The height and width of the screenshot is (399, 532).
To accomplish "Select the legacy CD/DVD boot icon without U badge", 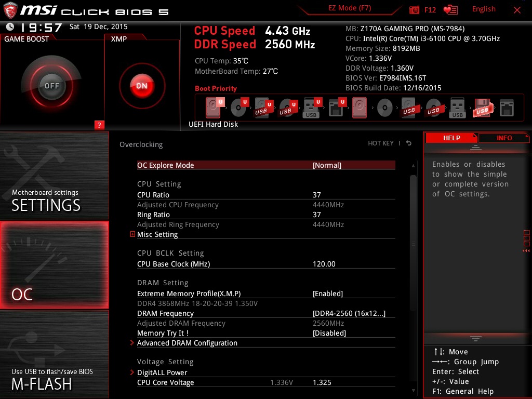I will [x=385, y=108].
